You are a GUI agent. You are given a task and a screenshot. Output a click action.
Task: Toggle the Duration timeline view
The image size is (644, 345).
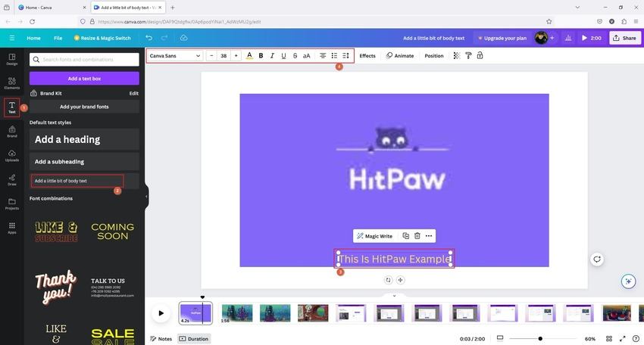coord(194,339)
